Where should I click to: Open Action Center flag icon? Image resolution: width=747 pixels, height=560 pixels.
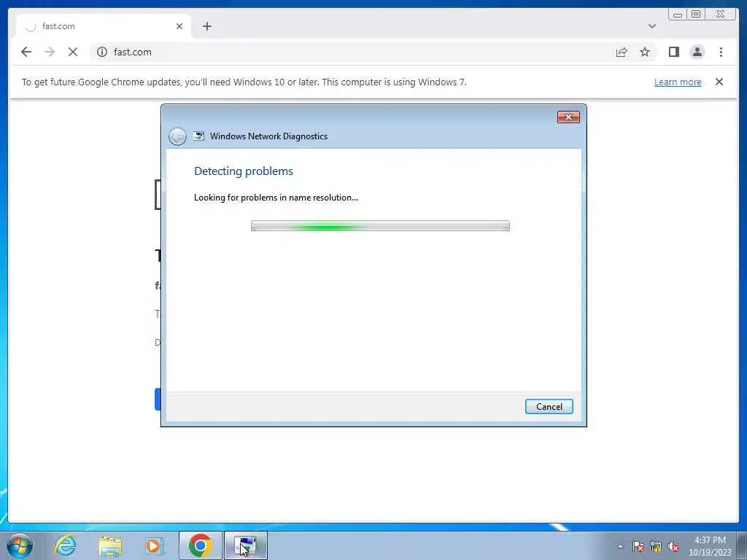pyautogui.click(x=638, y=546)
